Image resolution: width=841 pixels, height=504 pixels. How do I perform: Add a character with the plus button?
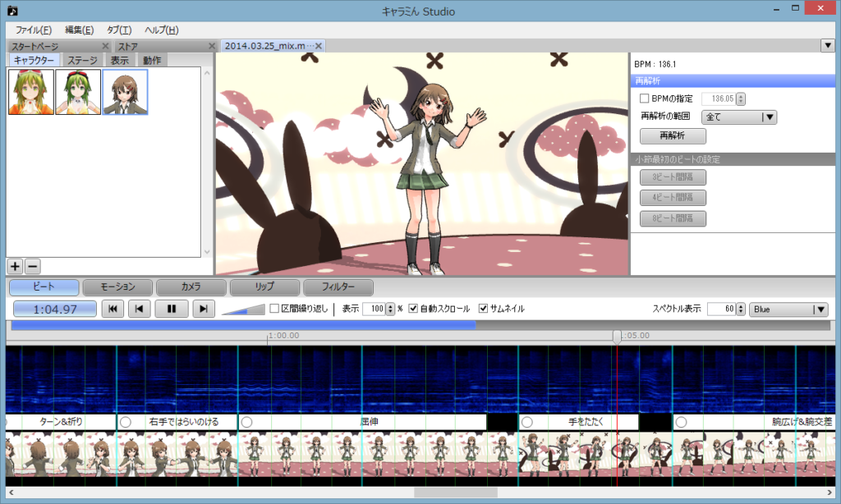(15, 266)
